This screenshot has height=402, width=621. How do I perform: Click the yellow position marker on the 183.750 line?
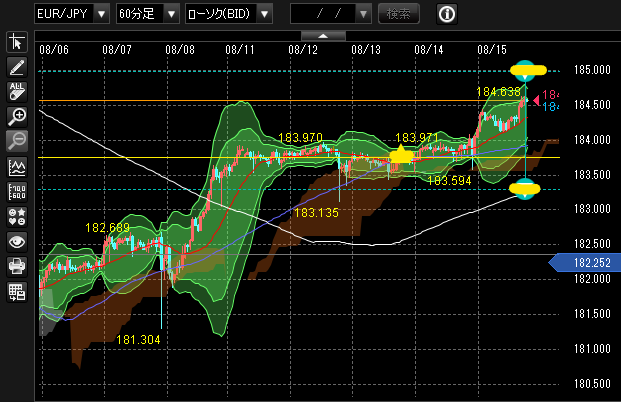(401, 154)
